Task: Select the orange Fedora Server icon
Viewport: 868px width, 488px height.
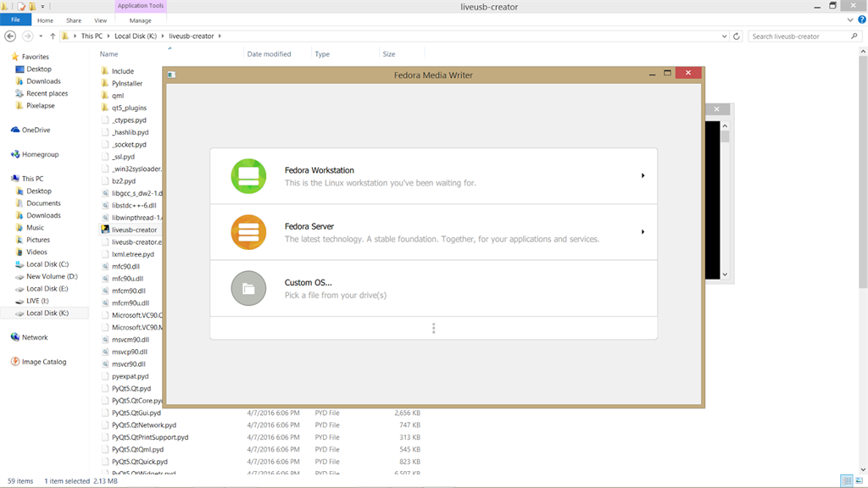Action: 248,232
